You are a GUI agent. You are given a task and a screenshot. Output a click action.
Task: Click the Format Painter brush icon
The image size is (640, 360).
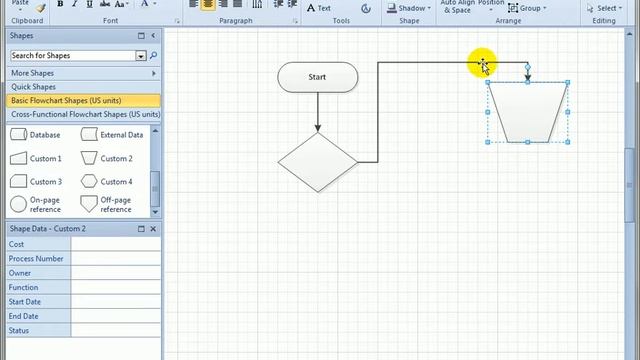tap(40, 8)
